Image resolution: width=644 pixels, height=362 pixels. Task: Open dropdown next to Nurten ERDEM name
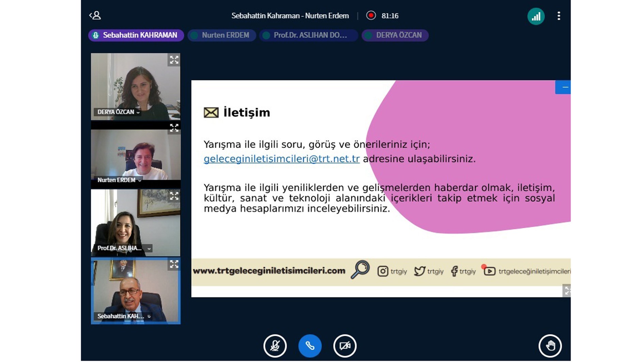click(x=140, y=180)
